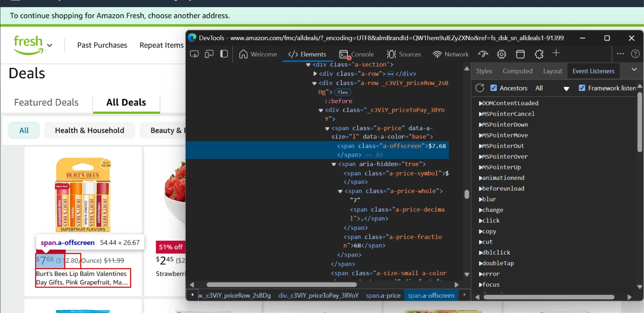Select the a-price-fraction span node

392,241
